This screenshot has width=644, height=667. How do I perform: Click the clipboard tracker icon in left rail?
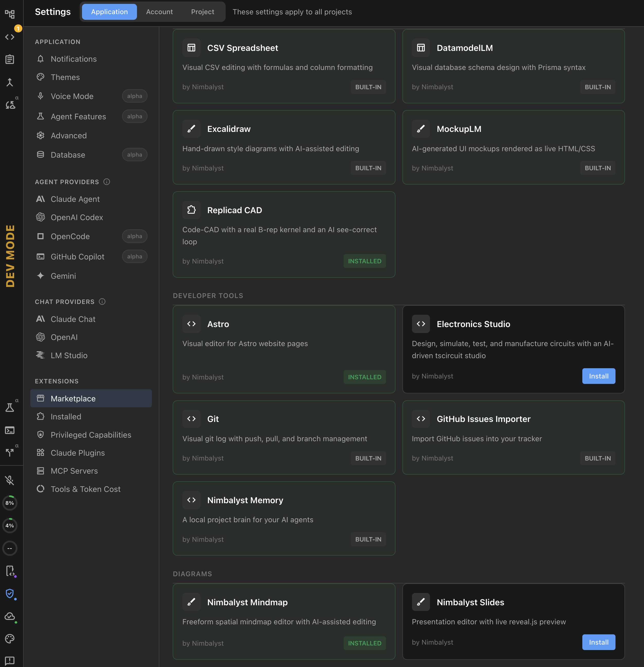[10, 59]
